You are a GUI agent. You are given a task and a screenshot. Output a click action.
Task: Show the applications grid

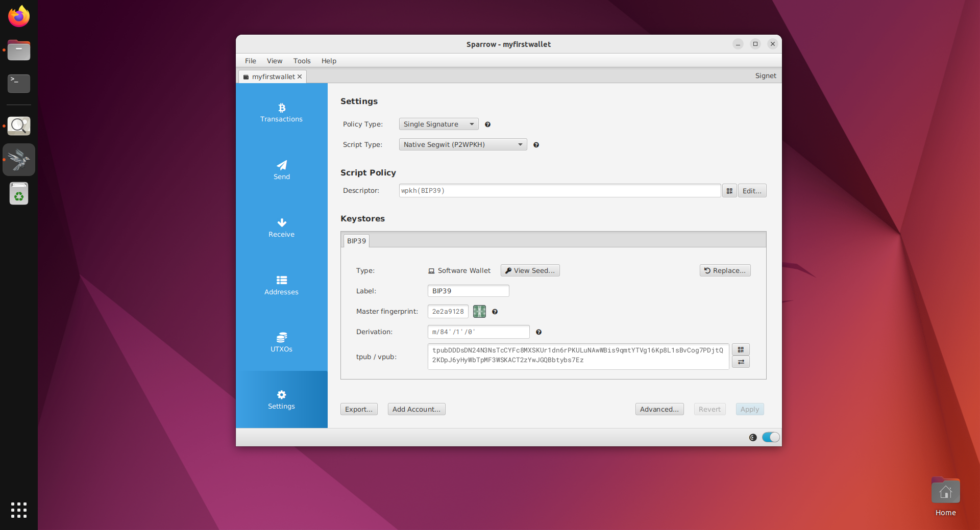(19, 510)
